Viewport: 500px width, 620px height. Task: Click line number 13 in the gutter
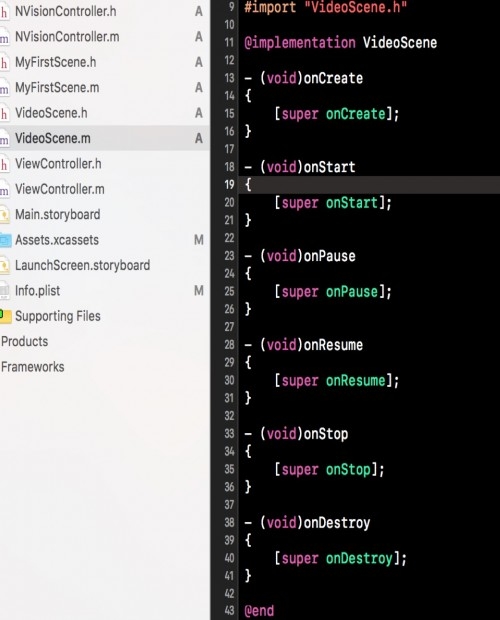coord(229,78)
